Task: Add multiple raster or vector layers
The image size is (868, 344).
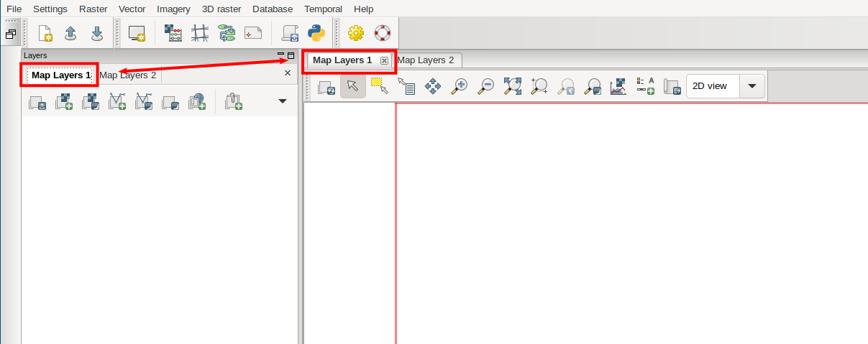Action: pyautogui.click(x=37, y=103)
